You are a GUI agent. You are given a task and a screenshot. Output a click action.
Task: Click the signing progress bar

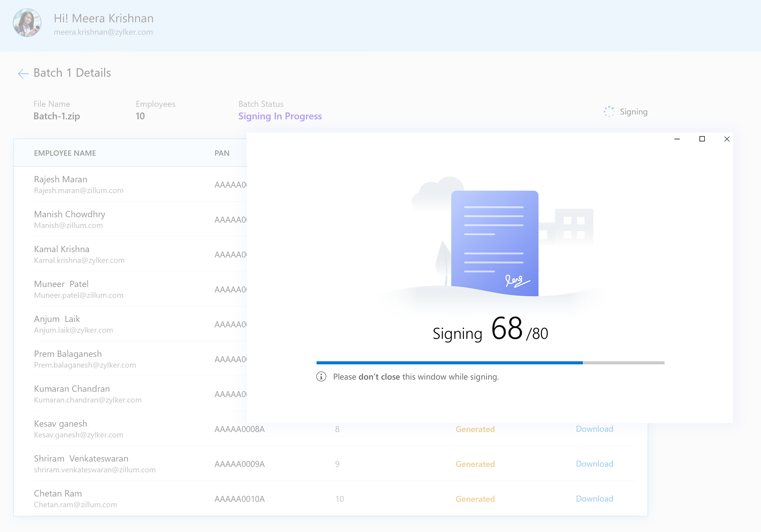pyautogui.click(x=490, y=363)
